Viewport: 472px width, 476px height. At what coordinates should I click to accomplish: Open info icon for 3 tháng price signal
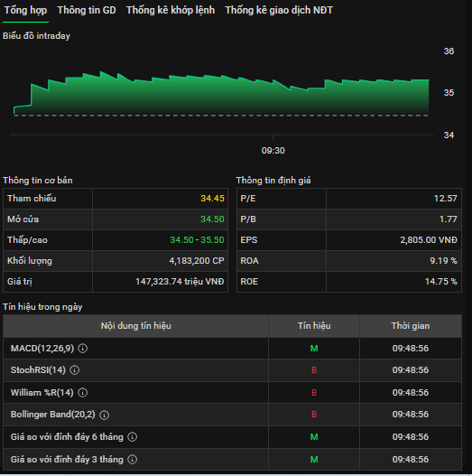pyautogui.click(x=133, y=460)
